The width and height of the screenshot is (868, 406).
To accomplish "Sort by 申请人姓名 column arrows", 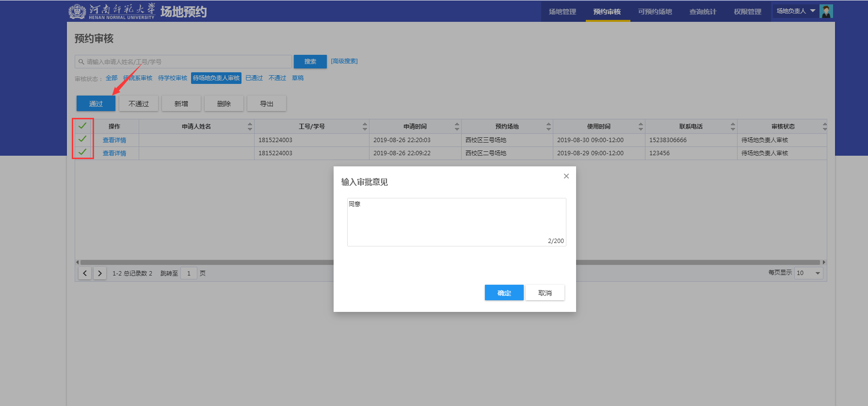I will point(250,127).
